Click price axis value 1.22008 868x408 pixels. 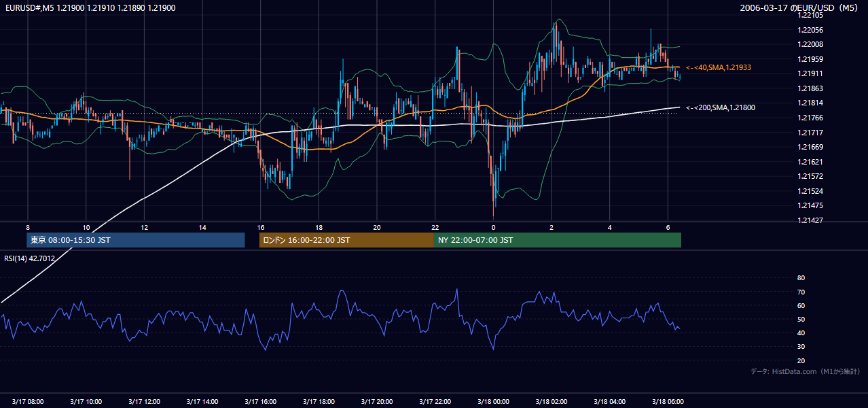(810, 44)
